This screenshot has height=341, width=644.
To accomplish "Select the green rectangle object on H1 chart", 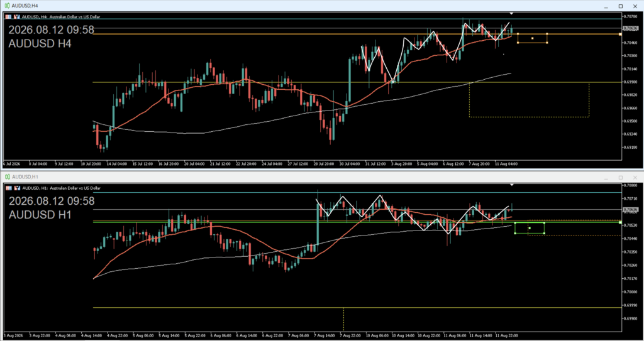I will 530,228.
